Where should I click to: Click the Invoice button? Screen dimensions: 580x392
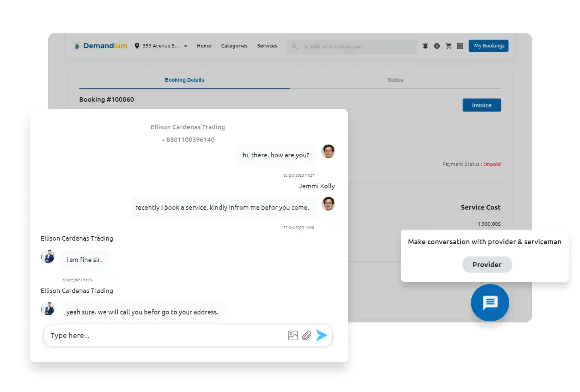tap(482, 105)
